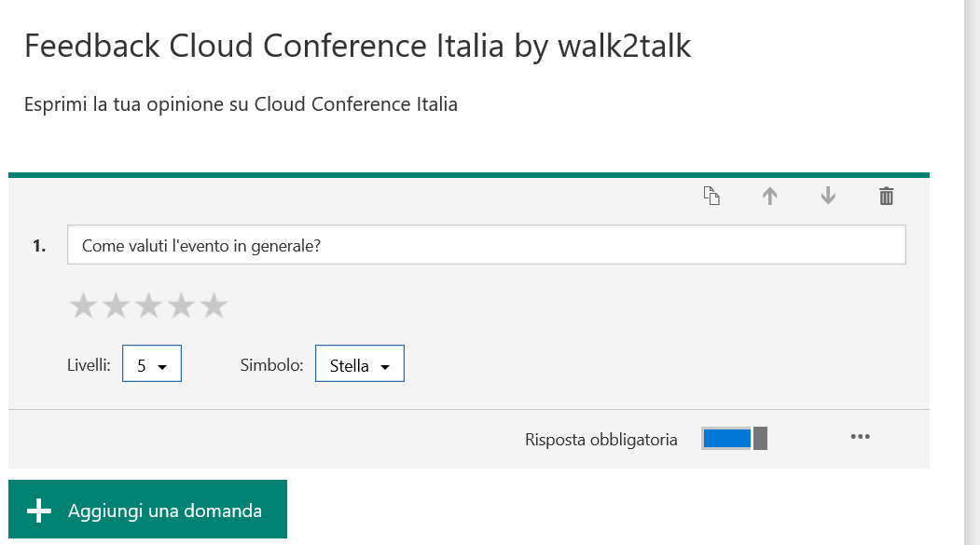The image size is (980, 545).
Task: Click the second rating star
Action: 117,306
